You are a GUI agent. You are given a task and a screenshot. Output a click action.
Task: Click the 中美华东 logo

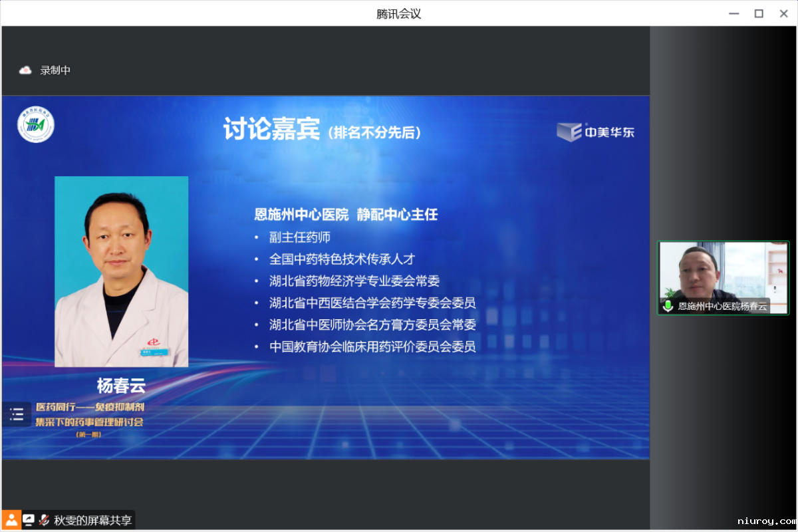[596, 132]
